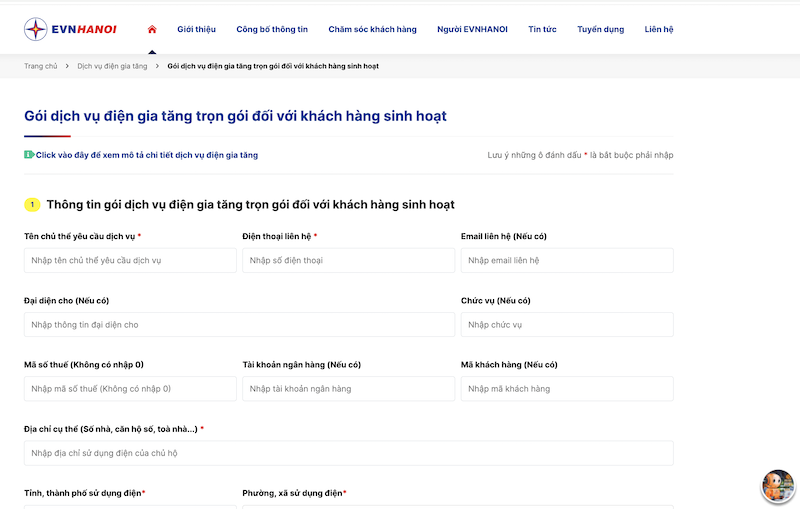Select Chăm sóc khách hàng in navigation
The width and height of the screenshot is (800, 509).
[372, 29]
